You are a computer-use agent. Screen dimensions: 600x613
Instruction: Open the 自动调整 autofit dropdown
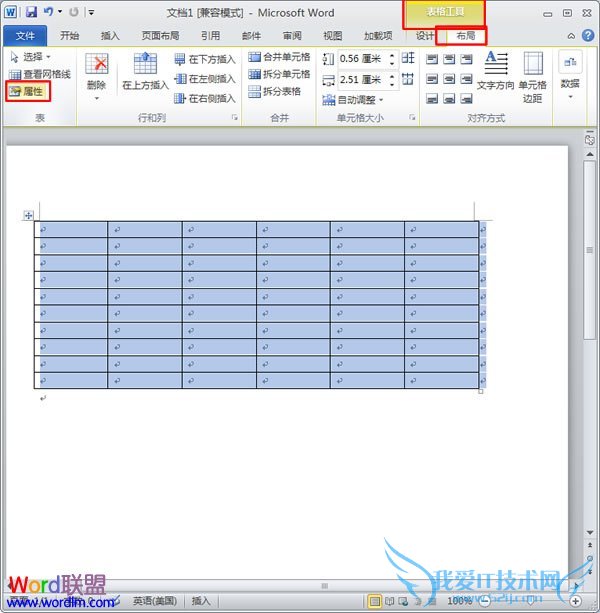353,100
